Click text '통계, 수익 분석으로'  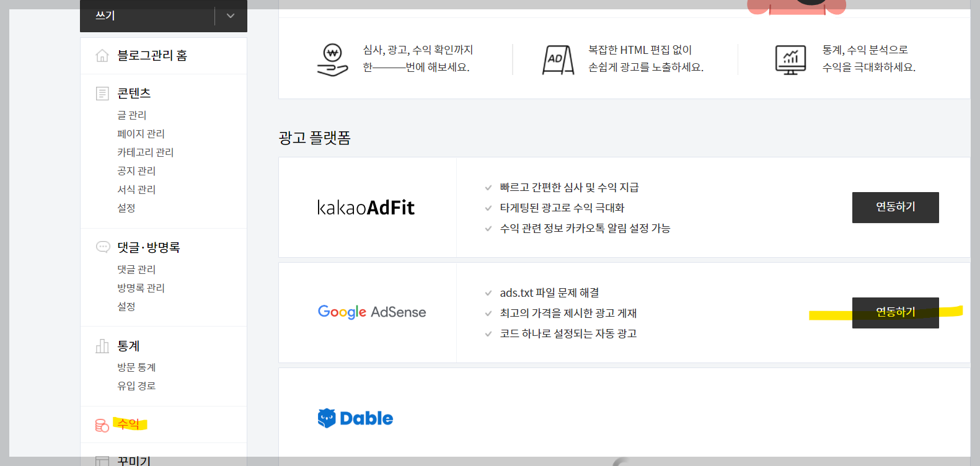[865, 50]
